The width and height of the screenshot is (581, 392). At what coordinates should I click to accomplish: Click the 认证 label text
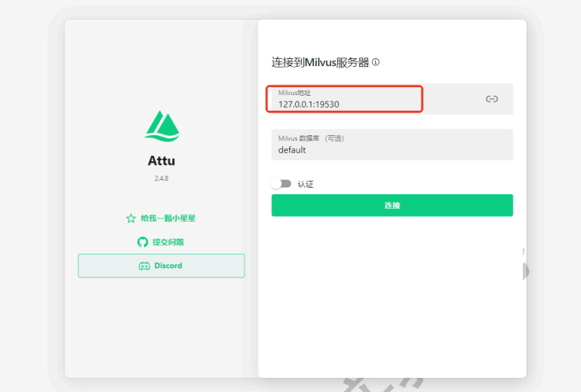coord(305,184)
